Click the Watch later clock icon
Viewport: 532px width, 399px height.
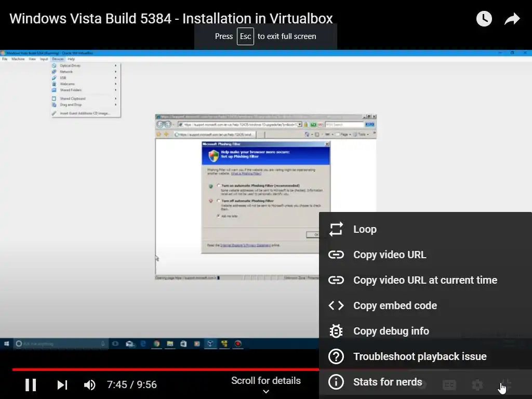tap(484, 19)
